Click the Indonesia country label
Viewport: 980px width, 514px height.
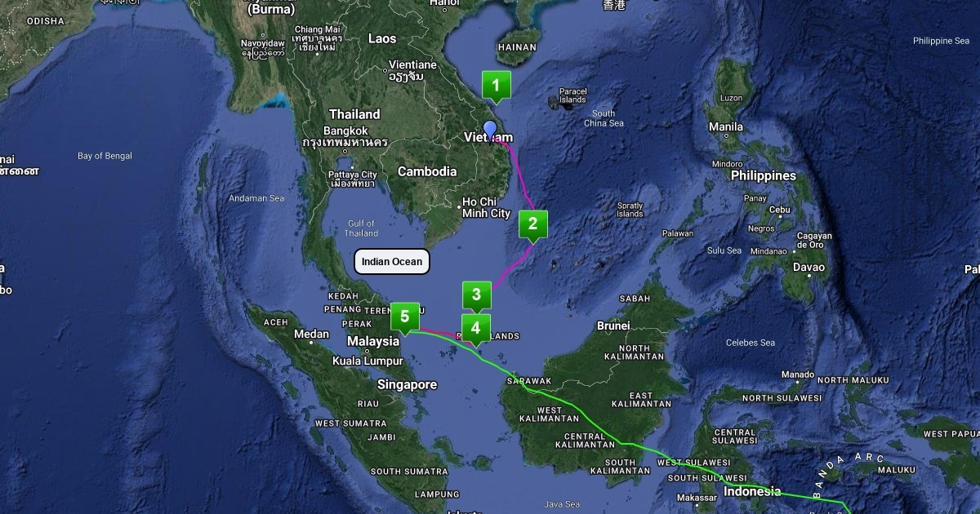pyautogui.click(x=751, y=491)
